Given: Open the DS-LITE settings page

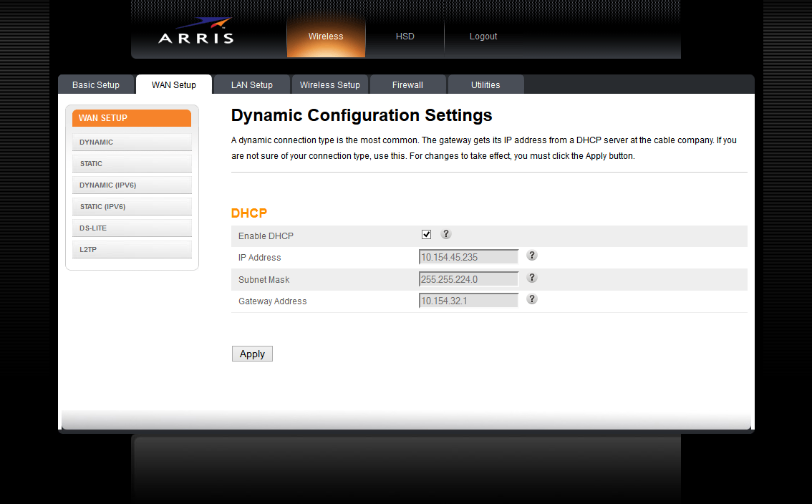Looking at the screenshot, I should click(132, 228).
